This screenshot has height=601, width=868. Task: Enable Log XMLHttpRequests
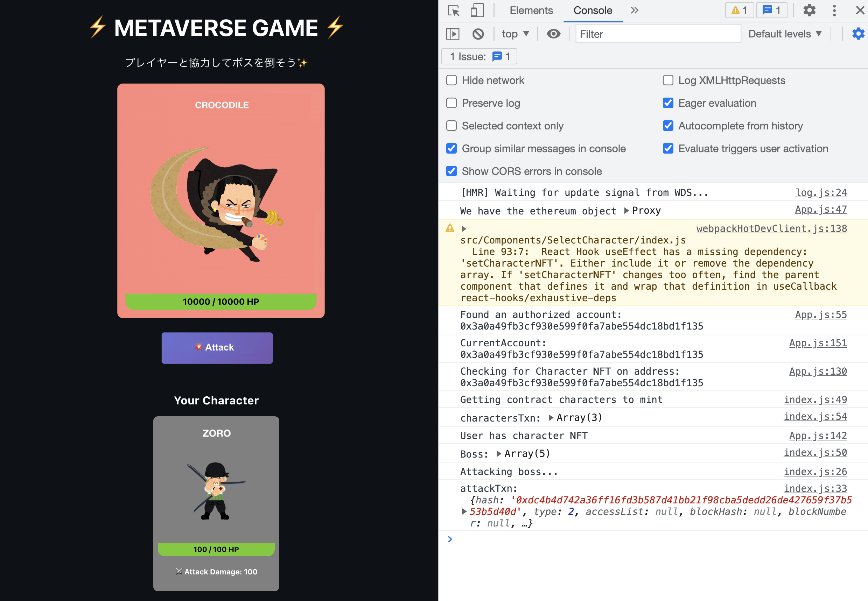click(x=668, y=80)
